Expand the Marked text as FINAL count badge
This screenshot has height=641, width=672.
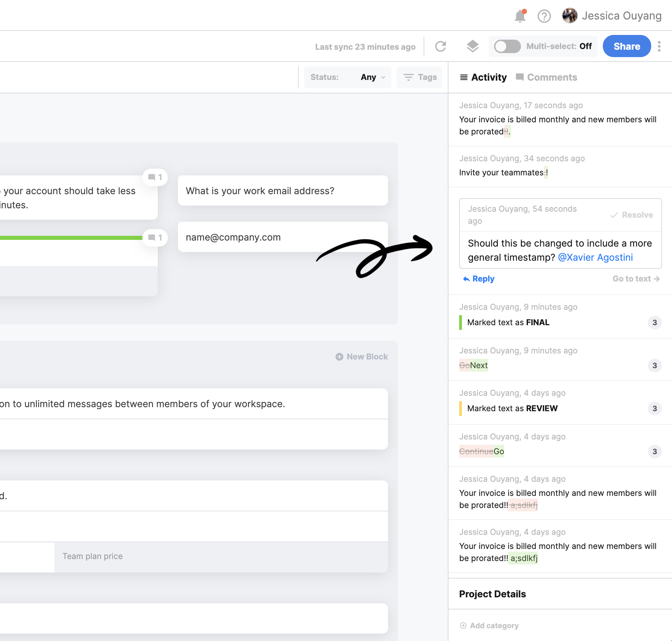click(654, 322)
